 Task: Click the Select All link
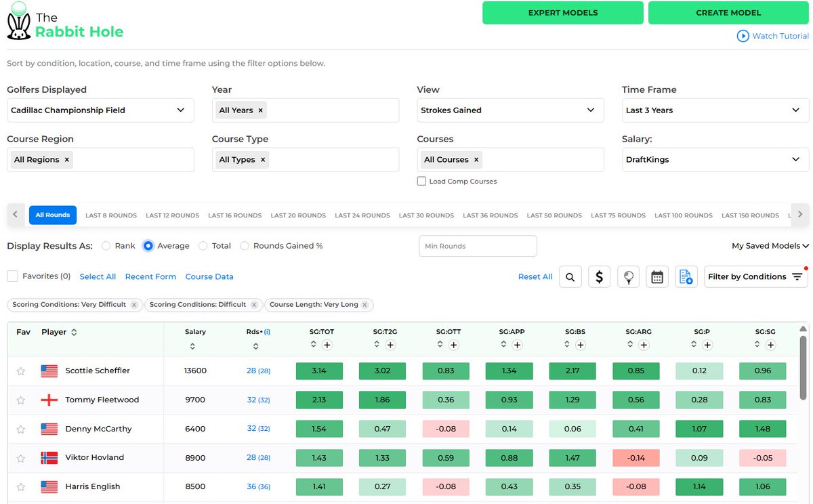[98, 276]
